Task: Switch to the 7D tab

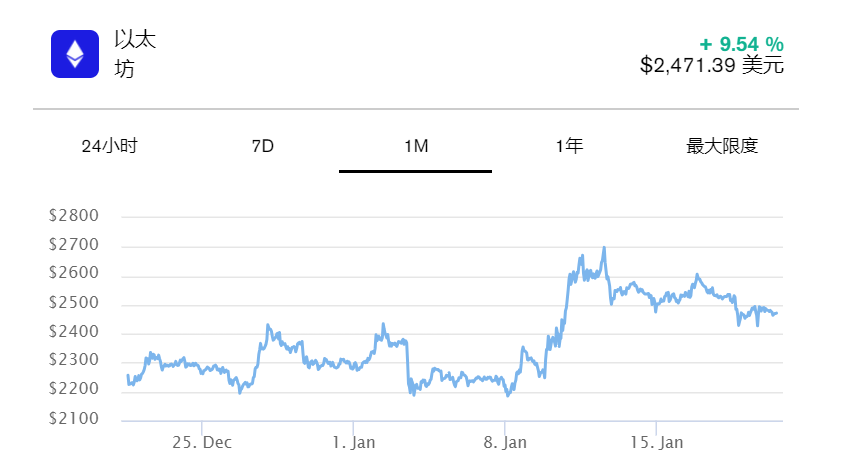Action: [263, 147]
